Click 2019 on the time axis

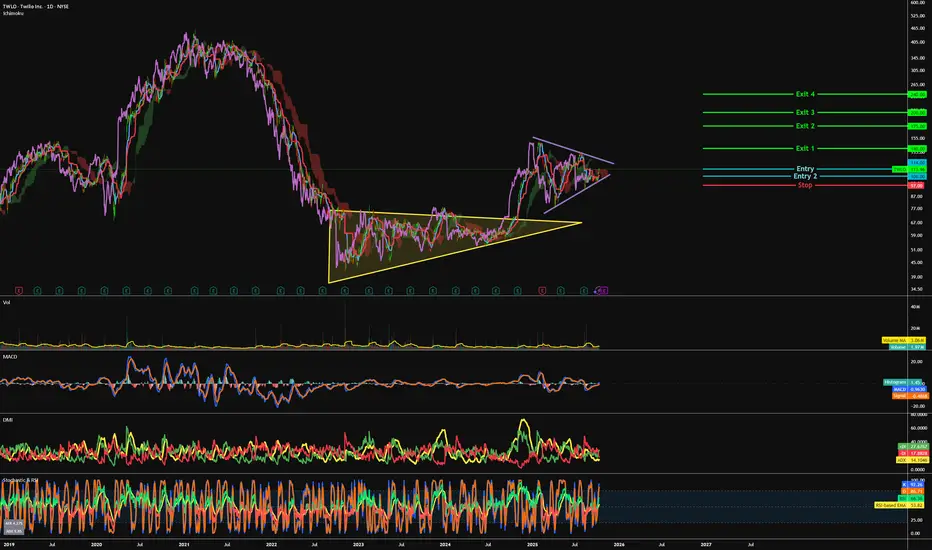pos(9,545)
